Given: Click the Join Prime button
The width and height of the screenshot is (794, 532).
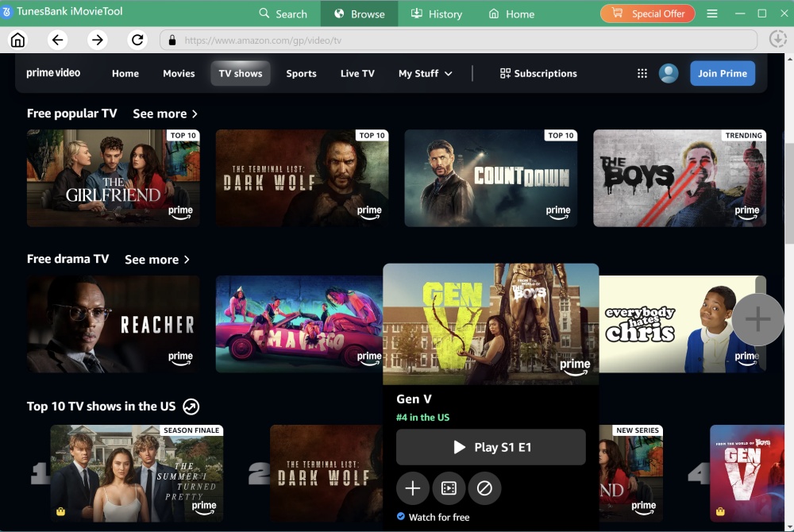Looking at the screenshot, I should click(722, 73).
